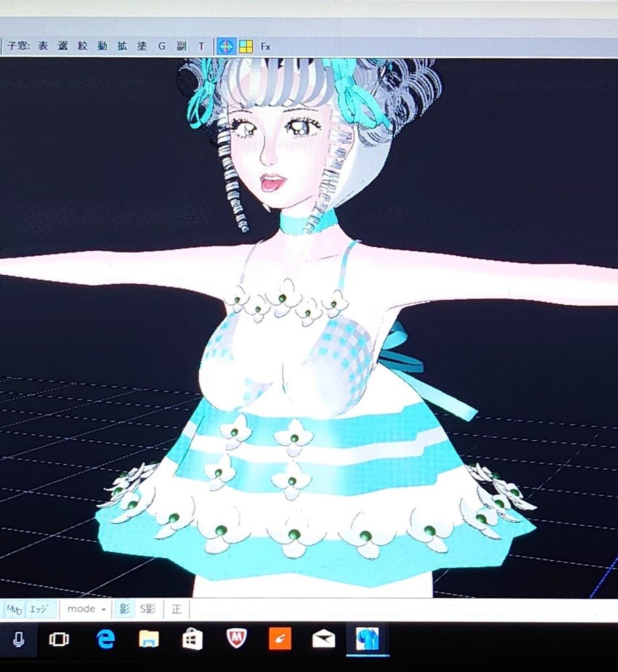Open the mode dropdown
This screenshot has height=672, width=618.
tap(85, 609)
